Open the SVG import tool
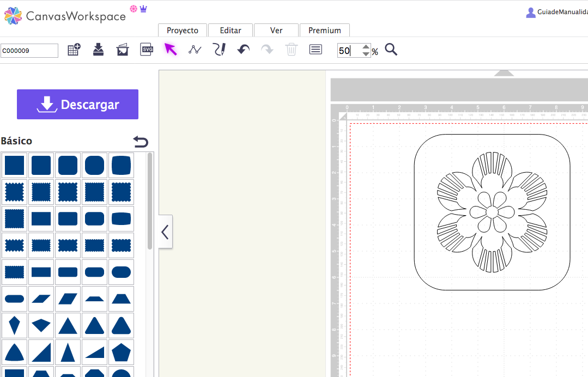 (147, 50)
